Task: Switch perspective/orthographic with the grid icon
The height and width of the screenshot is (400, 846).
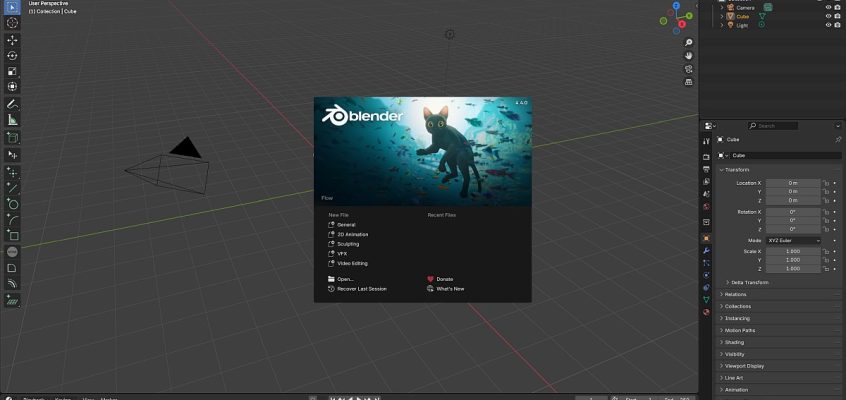Action: pyautogui.click(x=688, y=82)
